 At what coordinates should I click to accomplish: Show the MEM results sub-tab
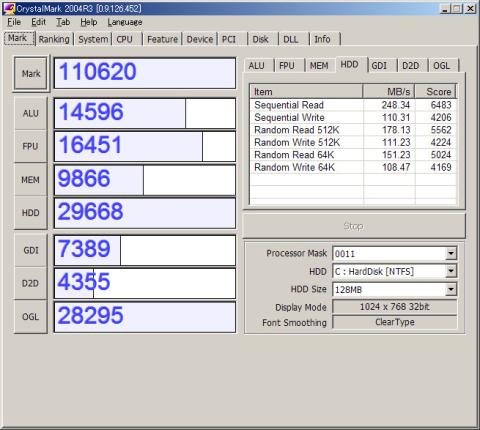tap(319, 66)
